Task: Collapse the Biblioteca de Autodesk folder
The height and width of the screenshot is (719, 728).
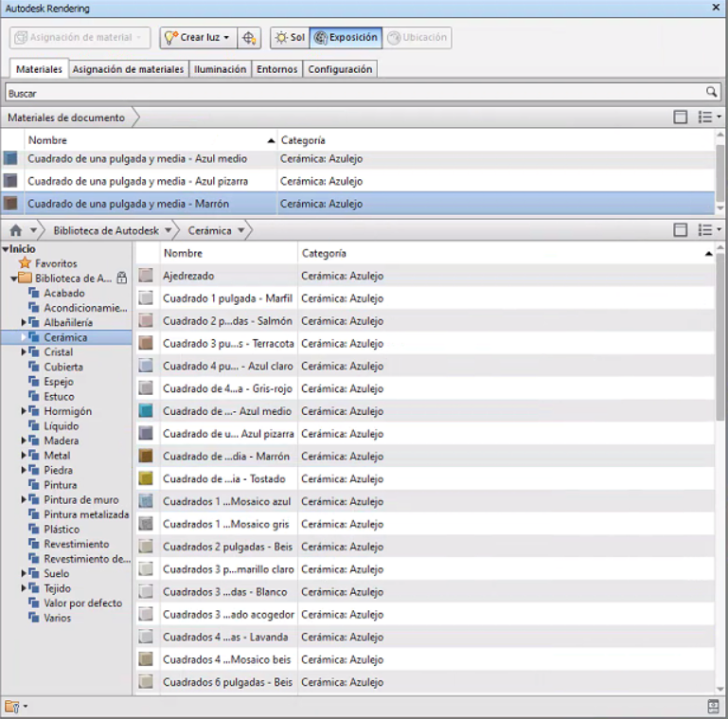Action: 13,279
